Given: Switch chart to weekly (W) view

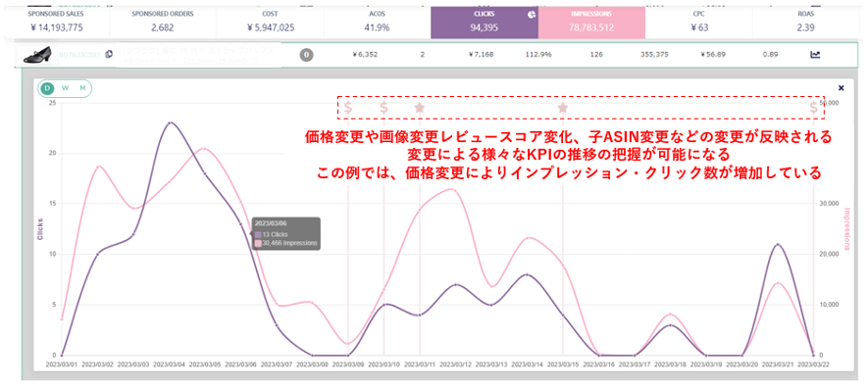Looking at the screenshot, I should click(65, 88).
